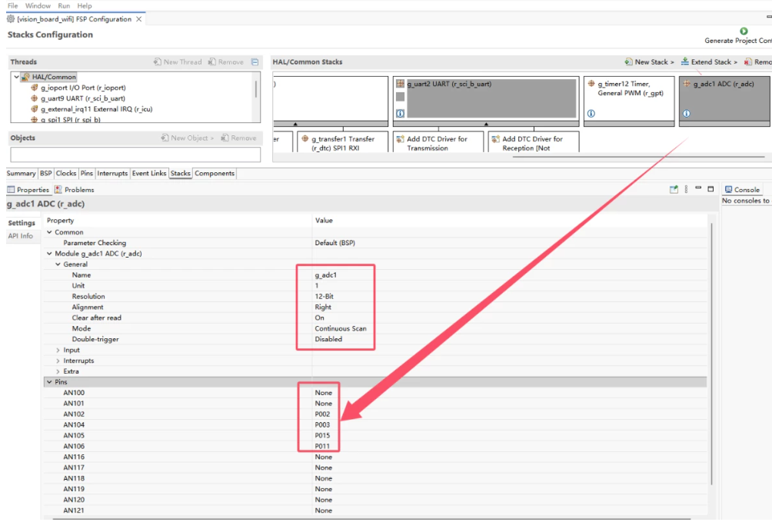Switch to the Pins tab

(x=87, y=173)
